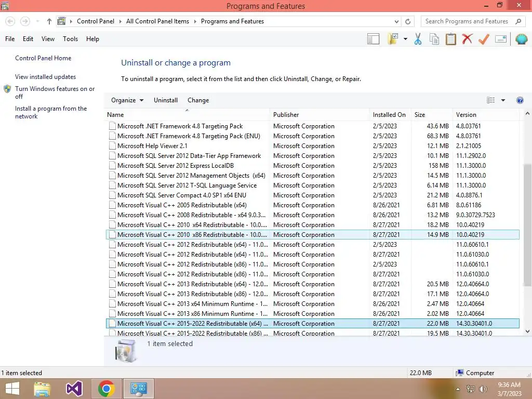Click the scrollbar down arrow
Image resolution: width=532 pixels, height=399 pixels.
[x=527, y=331]
